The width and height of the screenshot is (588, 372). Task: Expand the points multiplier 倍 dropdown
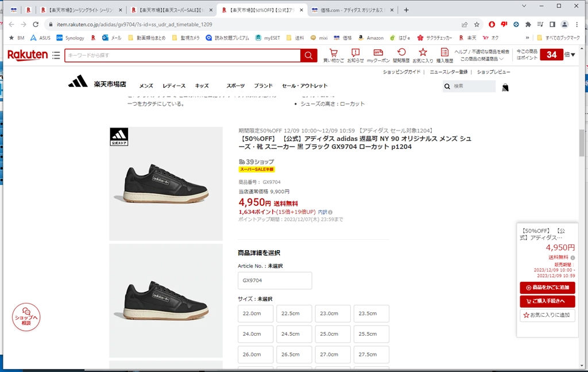coord(570,55)
